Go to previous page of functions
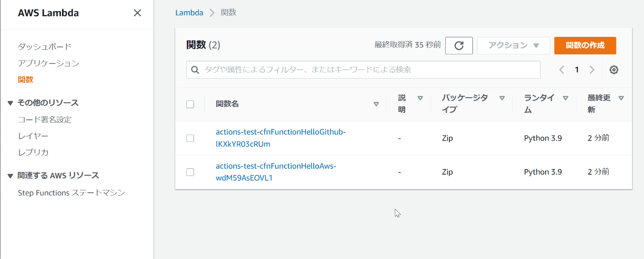The width and height of the screenshot is (644, 259). pyautogui.click(x=562, y=70)
